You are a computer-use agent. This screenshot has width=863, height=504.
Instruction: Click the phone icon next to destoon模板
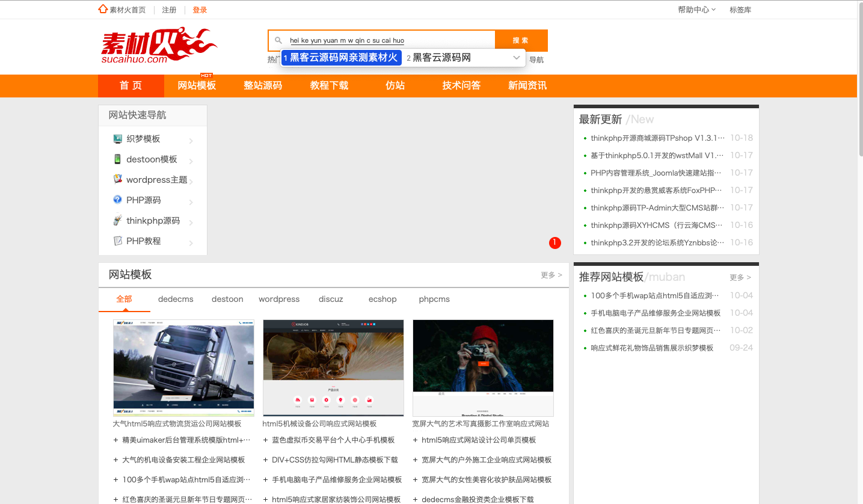coord(118,159)
